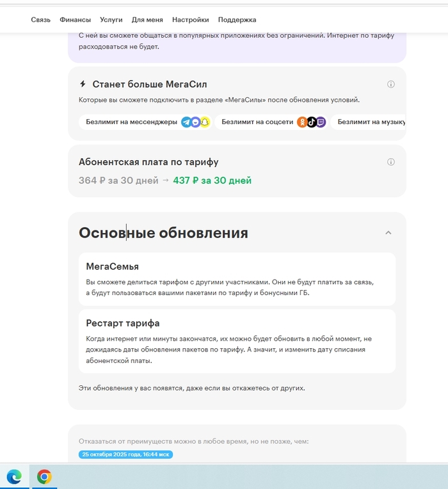Open the Финансы menu
448x489 pixels.
tap(75, 20)
